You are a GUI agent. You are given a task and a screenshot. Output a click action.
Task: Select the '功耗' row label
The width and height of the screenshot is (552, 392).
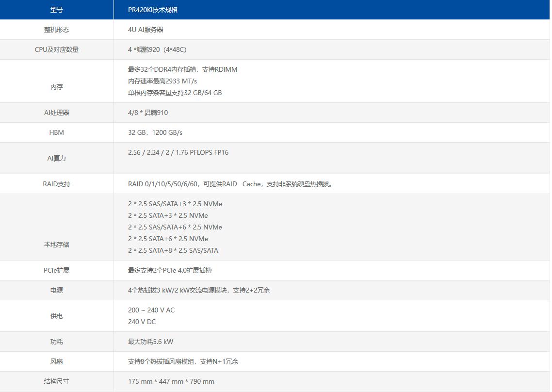[x=57, y=342]
